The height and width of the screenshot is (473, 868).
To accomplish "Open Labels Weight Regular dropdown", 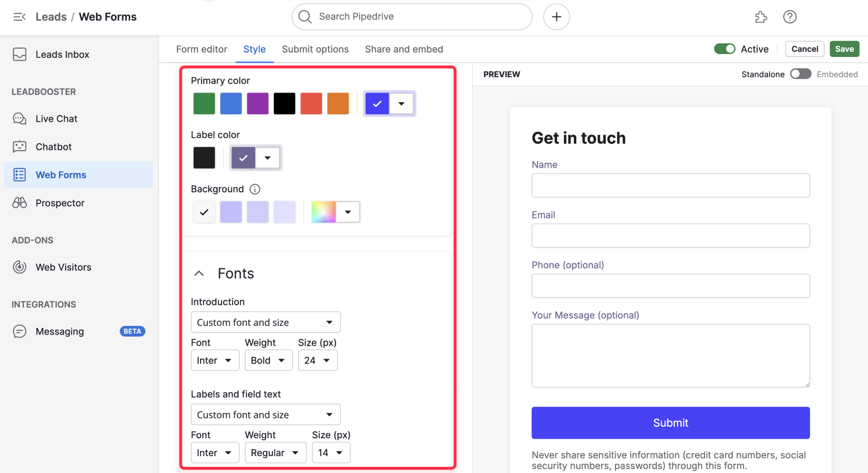I will tap(275, 453).
